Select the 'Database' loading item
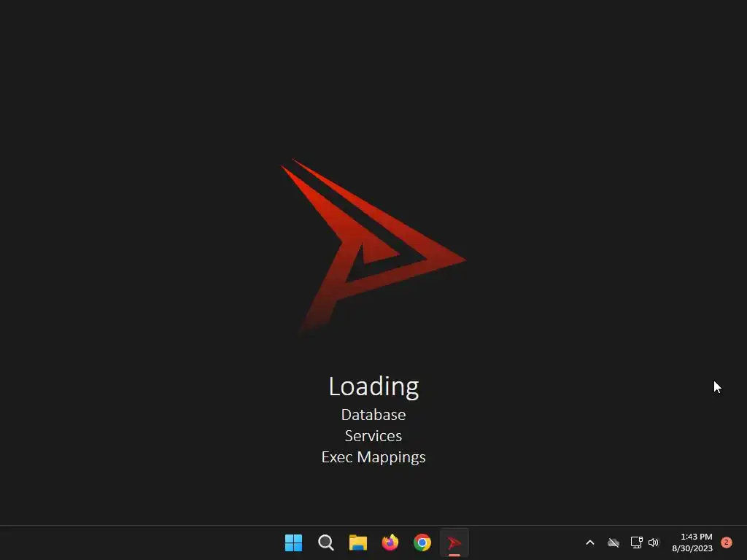Viewport: 747px width, 560px height. (373, 415)
